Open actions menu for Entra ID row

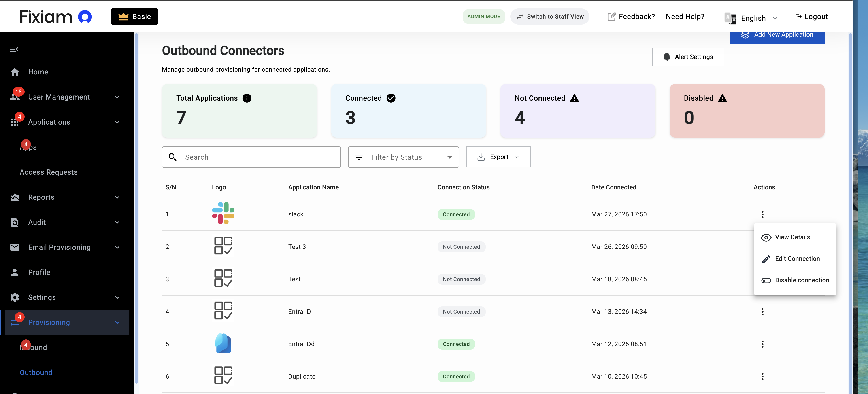(762, 311)
